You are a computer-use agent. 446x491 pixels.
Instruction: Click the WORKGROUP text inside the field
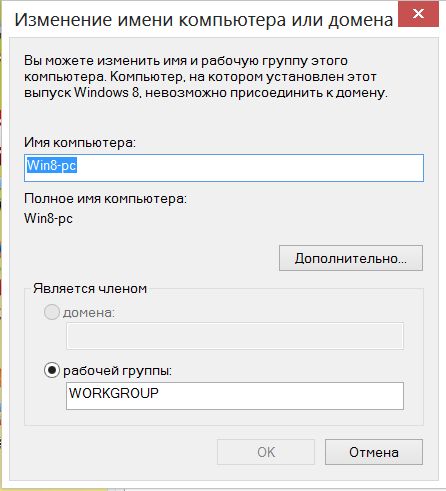tap(114, 393)
